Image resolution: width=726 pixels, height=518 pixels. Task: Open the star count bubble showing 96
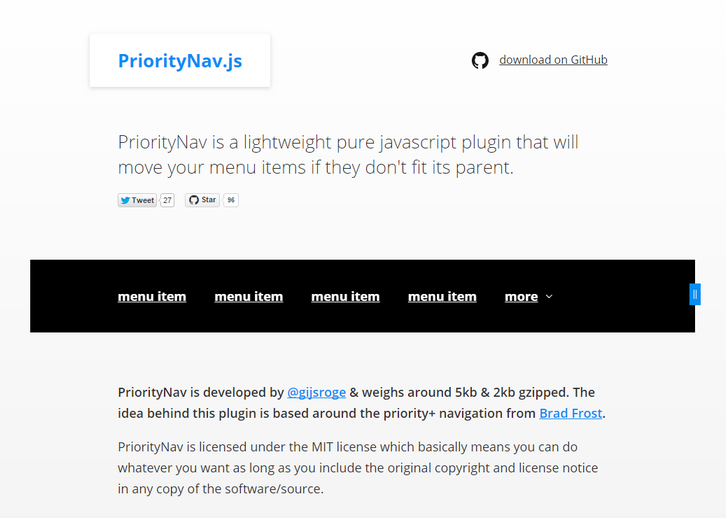click(231, 200)
